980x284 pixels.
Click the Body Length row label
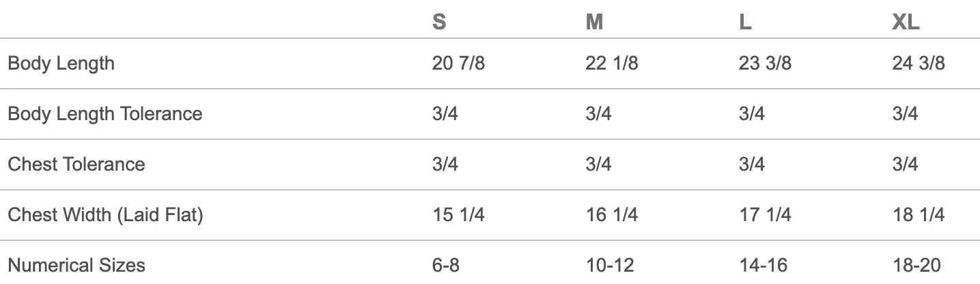click(61, 63)
